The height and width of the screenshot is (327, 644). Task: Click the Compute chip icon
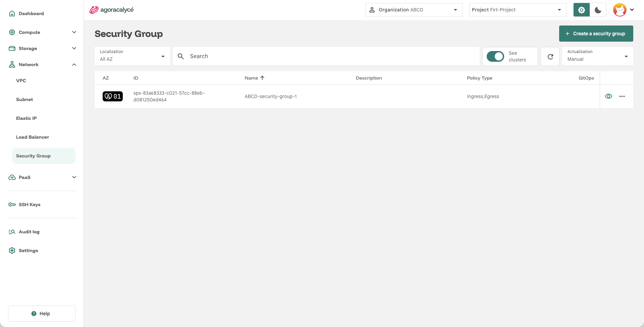pyautogui.click(x=12, y=32)
